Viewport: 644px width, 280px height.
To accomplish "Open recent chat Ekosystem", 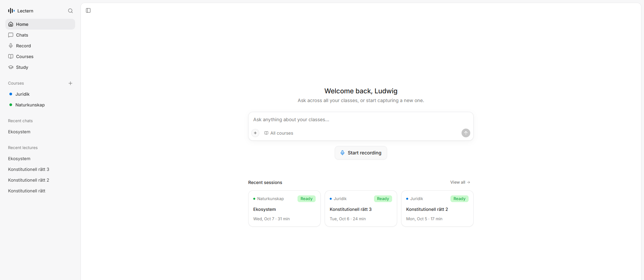I will tap(40, 132).
